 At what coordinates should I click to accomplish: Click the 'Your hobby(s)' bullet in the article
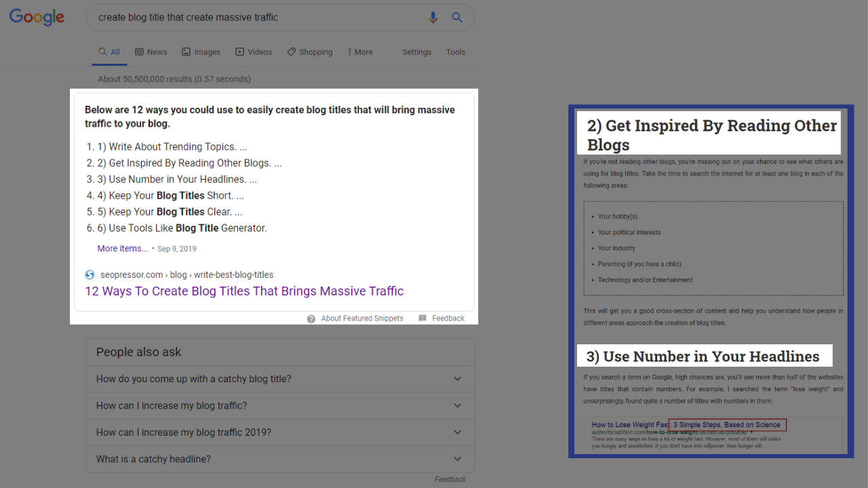coord(618,216)
